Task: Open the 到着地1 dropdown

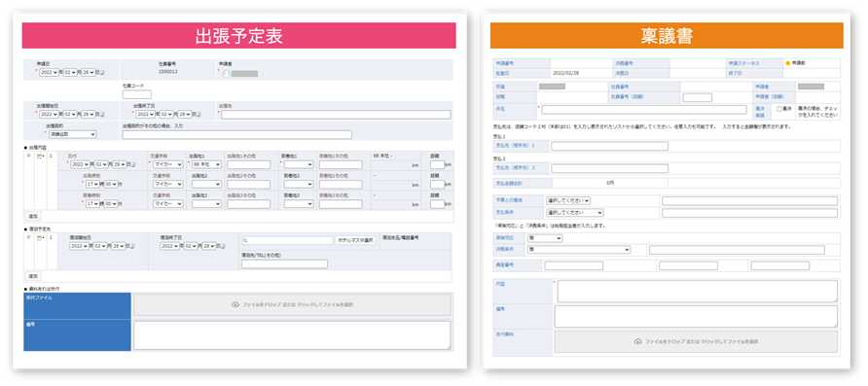Action: click(x=300, y=164)
